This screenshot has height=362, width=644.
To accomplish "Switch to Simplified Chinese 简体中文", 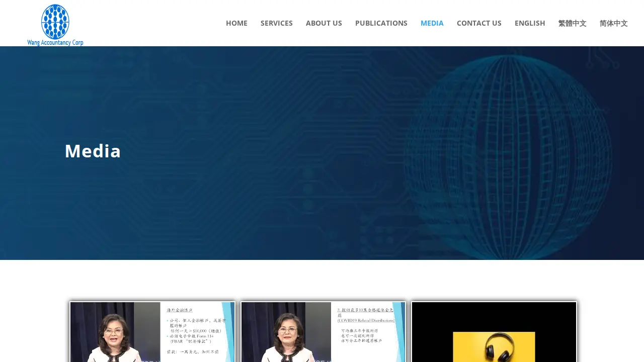I will pyautogui.click(x=614, y=23).
